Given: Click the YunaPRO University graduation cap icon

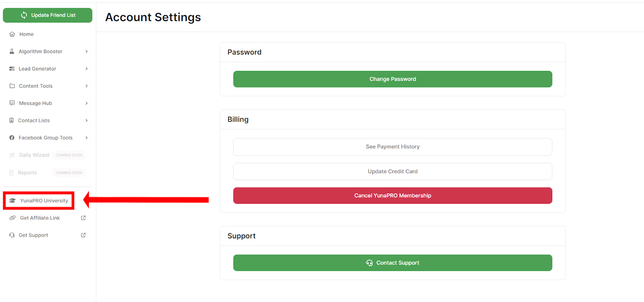Looking at the screenshot, I should pos(12,201).
